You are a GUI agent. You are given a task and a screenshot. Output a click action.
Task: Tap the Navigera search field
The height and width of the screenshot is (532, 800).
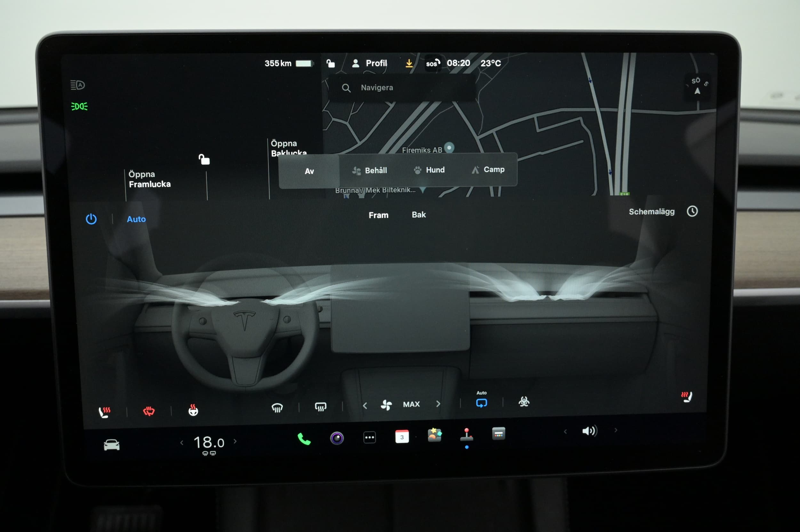[402, 88]
